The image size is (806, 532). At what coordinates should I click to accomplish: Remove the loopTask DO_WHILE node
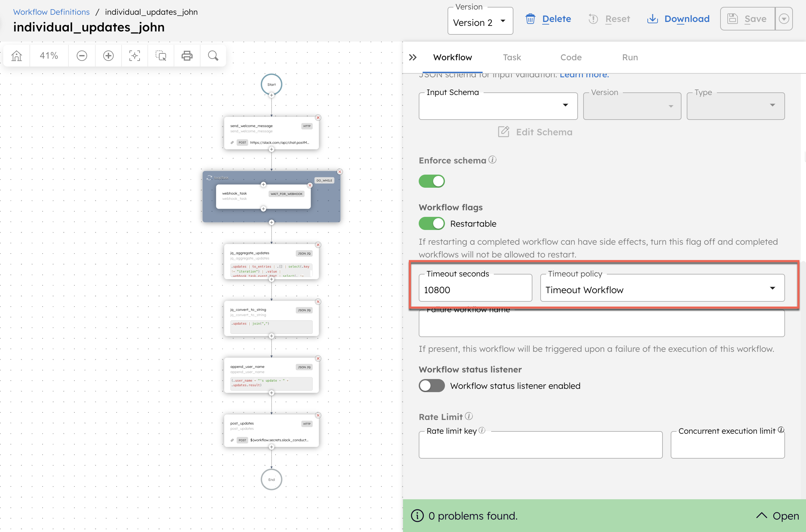coord(340,172)
